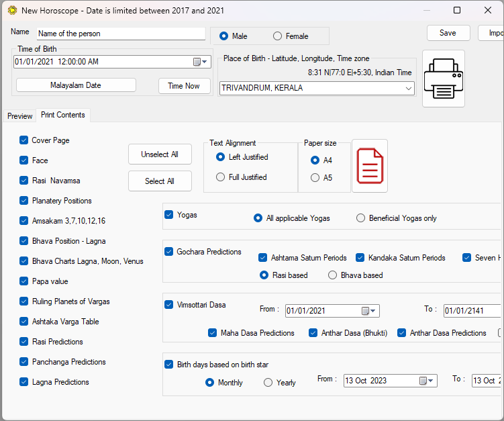Expand Vimsottari Dasa From date dropdown
Screen dimensions: 504x421
pyautogui.click(x=374, y=311)
